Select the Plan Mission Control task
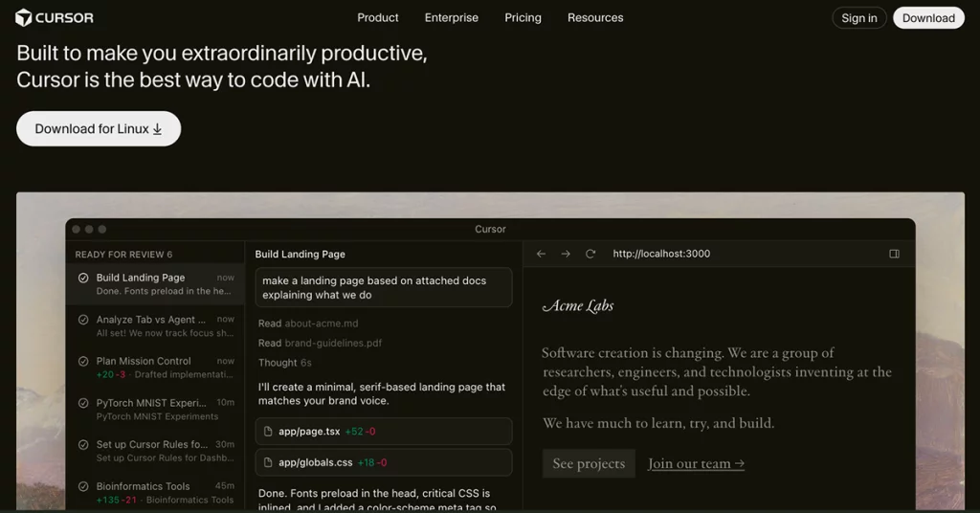This screenshot has height=513, width=980. (155, 368)
